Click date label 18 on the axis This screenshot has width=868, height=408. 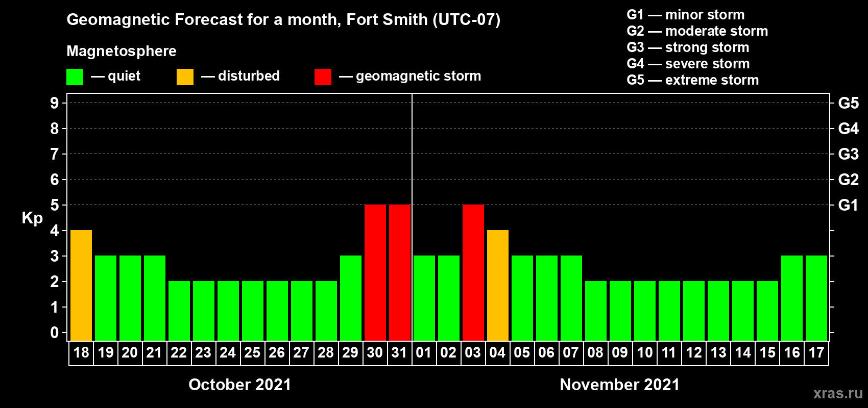coord(81,352)
